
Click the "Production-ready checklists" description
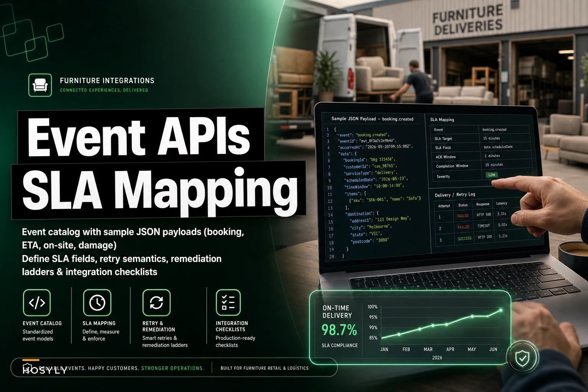[235, 341]
